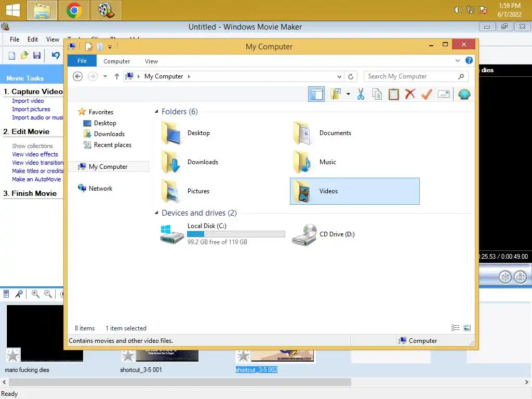
Task: Go back with the Back arrow
Action: (78, 76)
